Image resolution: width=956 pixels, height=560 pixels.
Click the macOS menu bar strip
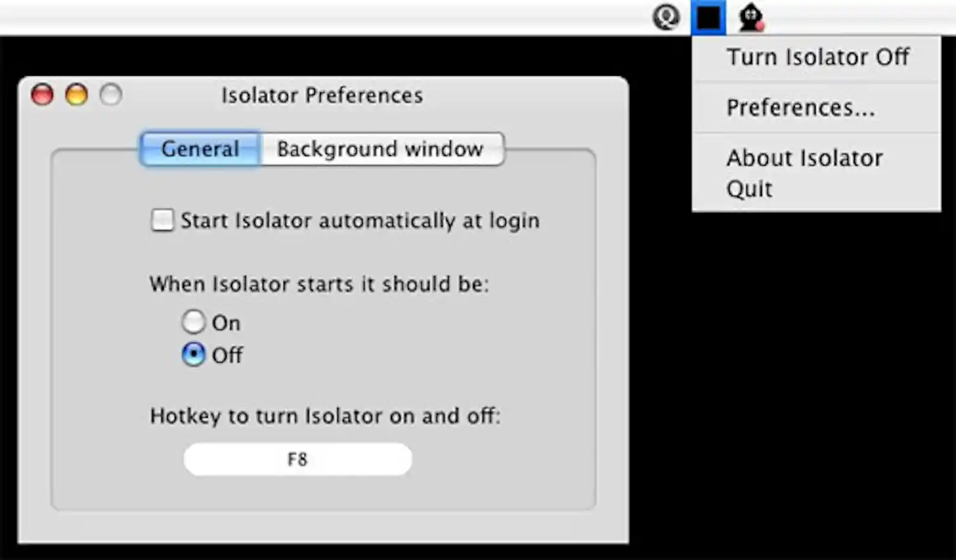coord(382,17)
